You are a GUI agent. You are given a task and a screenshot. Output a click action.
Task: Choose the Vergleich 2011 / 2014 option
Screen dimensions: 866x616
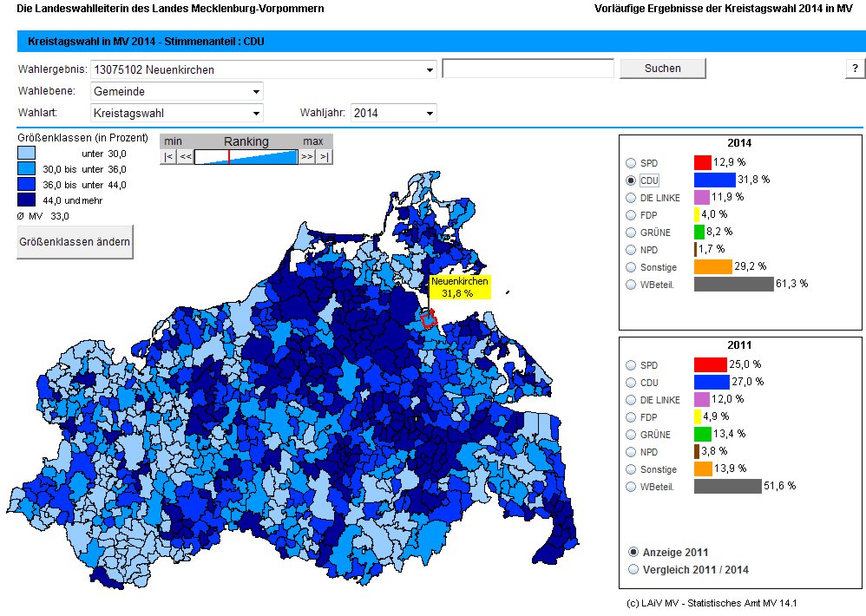(633, 570)
